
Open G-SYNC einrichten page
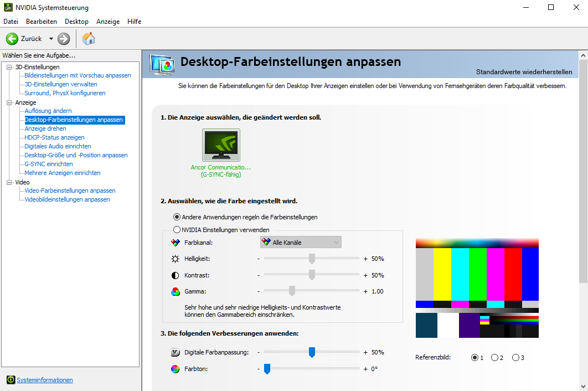pos(49,164)
